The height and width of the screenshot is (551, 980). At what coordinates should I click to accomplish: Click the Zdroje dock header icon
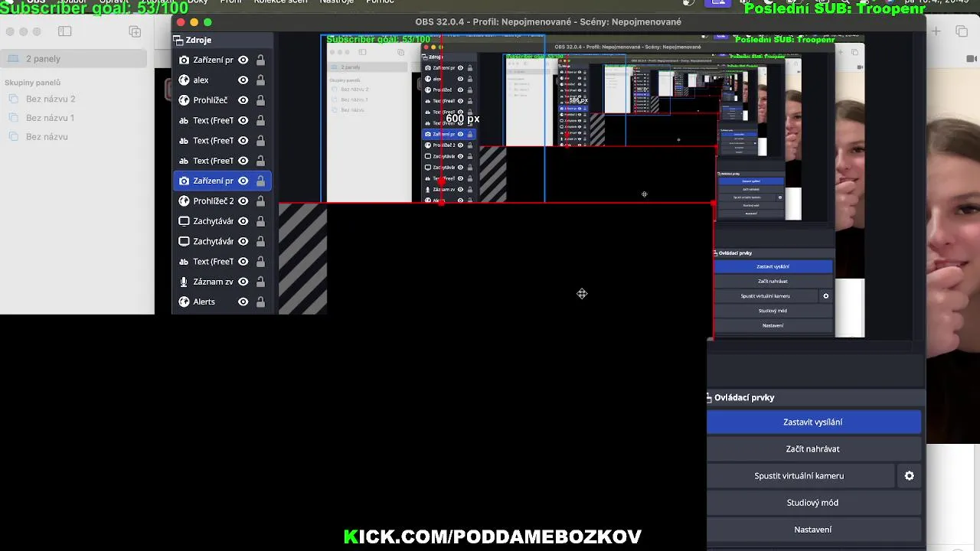(178, 40)
